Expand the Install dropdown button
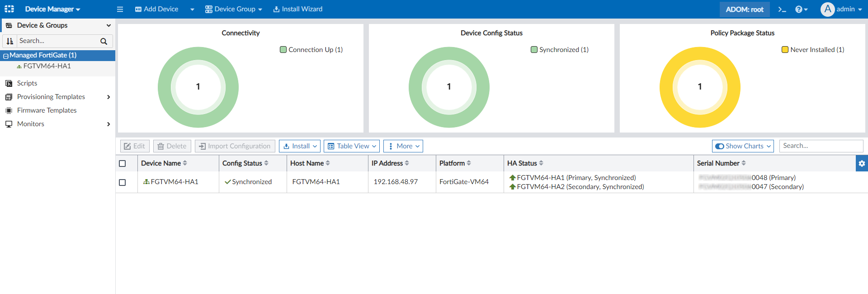The image size is (868, 294). click(x=300, y=146)
